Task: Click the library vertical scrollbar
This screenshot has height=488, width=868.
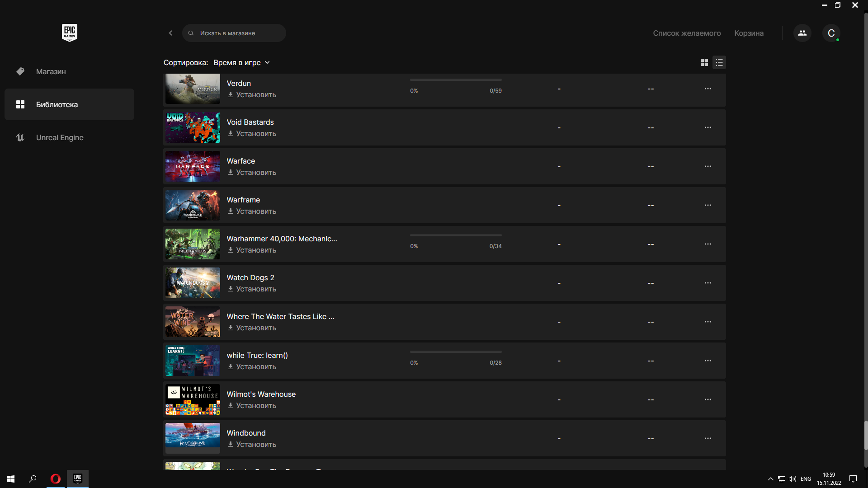Action: [866, 435]
